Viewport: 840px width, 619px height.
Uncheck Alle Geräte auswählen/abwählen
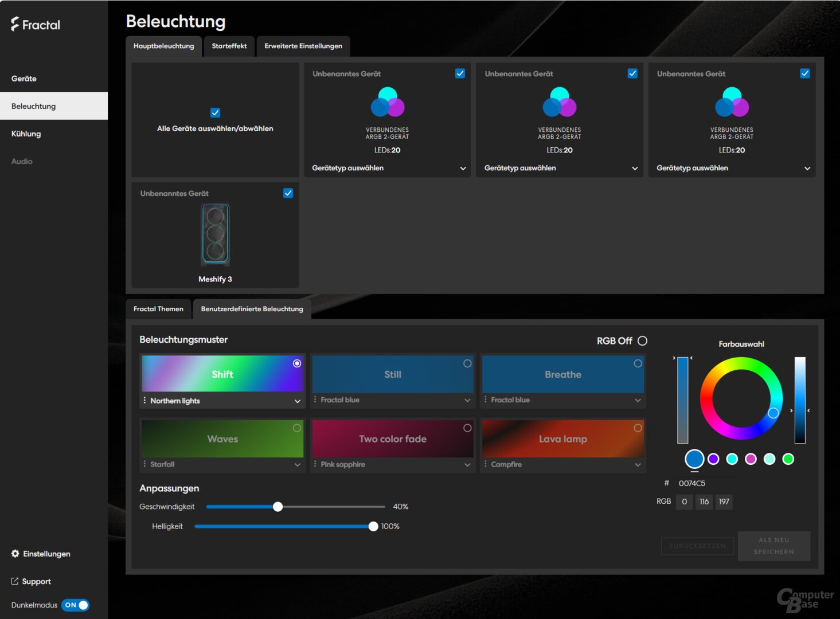pos(215,112)
